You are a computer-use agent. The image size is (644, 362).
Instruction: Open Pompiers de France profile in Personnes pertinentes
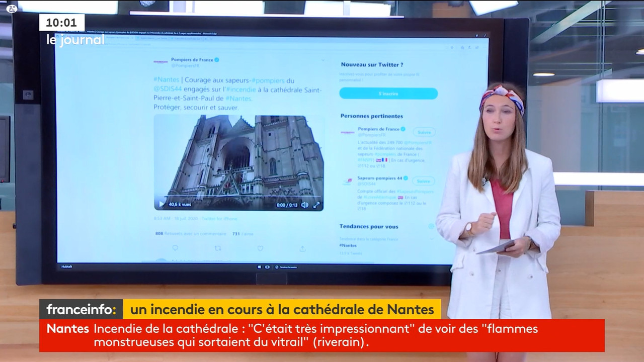pos(379,129)
